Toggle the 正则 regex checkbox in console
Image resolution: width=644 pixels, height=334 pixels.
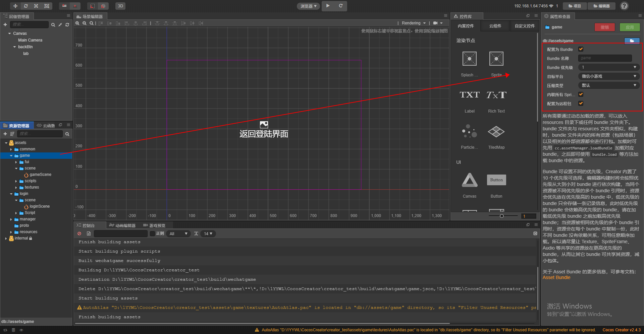pyautogui.click(x=152, y=234)
